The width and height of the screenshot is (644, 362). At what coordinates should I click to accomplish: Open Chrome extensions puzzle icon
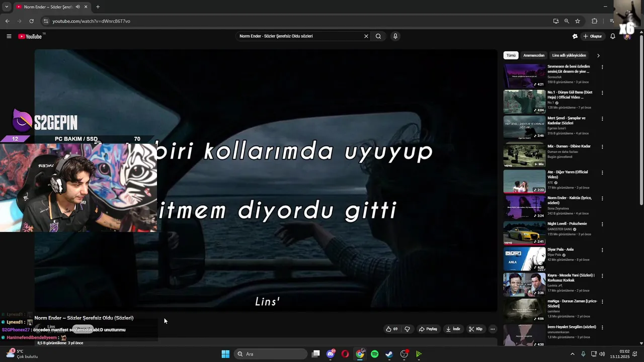(595, 21)
